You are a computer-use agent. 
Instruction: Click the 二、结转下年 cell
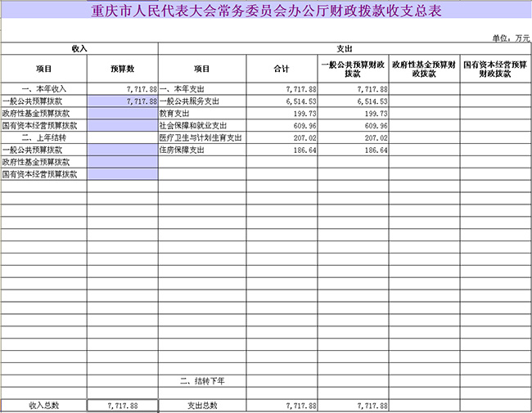(202, 381)
